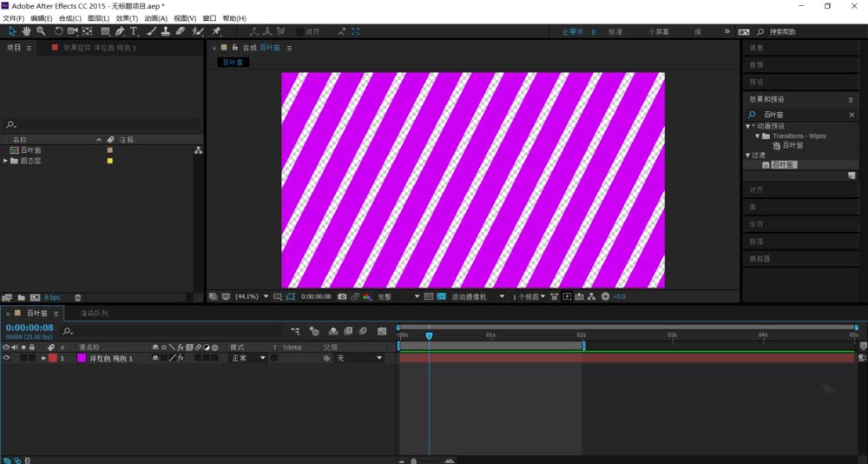Open the 1个视图 layout dropdown
The width and height of the screenshot is (868, 464).
[x=529, y=296]
